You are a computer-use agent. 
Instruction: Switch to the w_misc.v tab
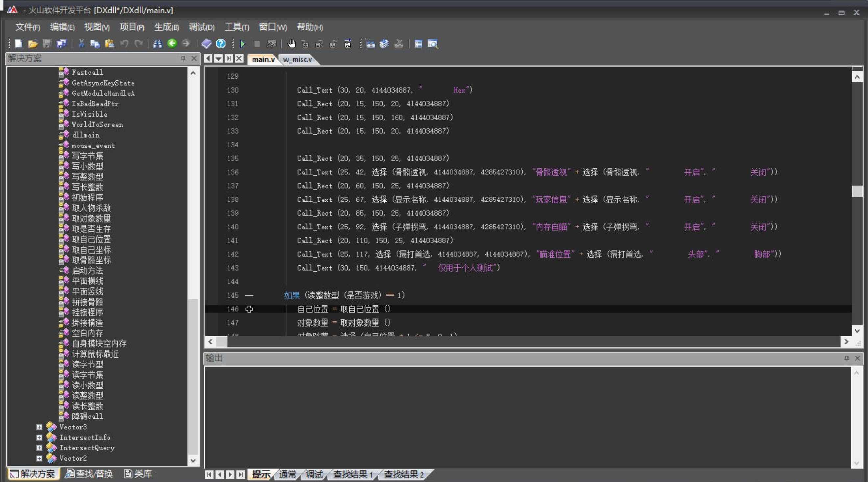298,59
